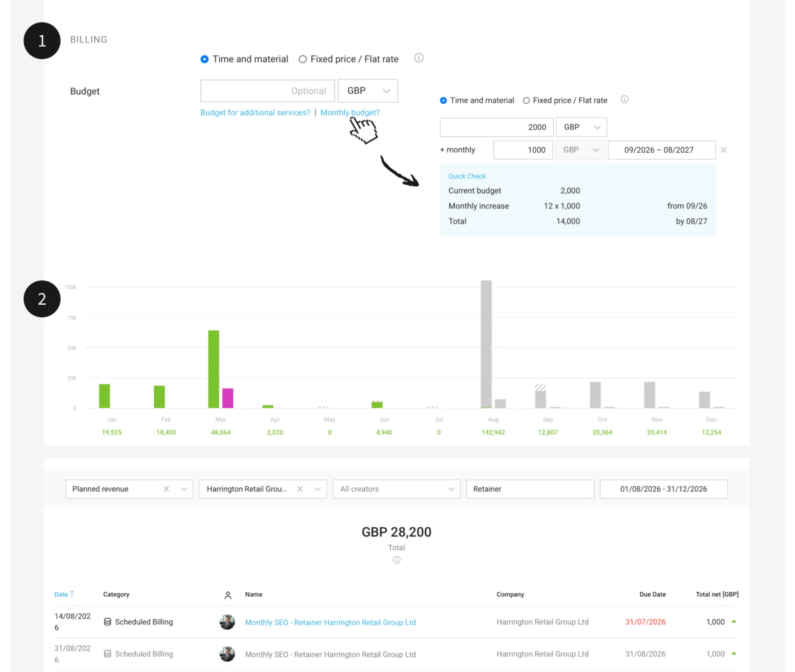Click the red 31/07/2026 due date
795x672 pixels.
(645, 622)
